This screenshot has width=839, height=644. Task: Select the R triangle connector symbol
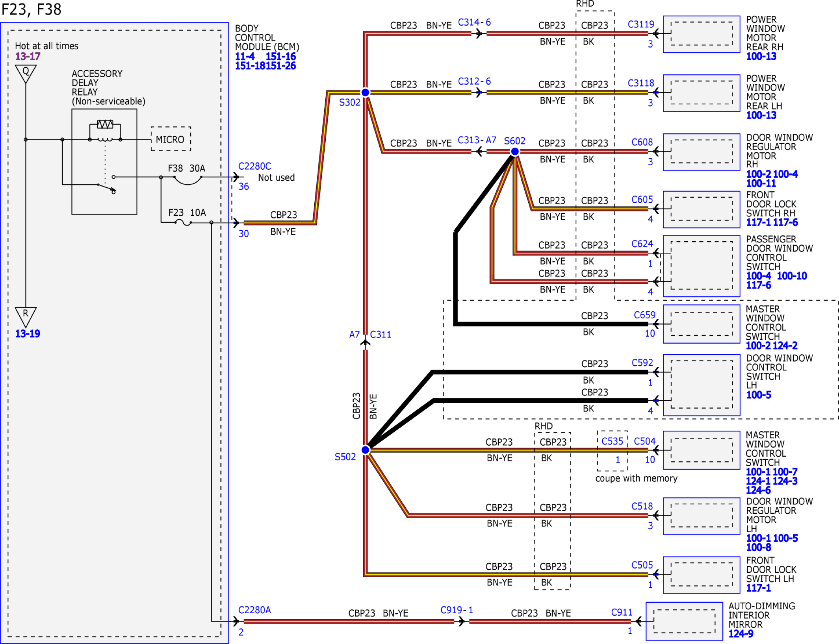pos(26,316)
